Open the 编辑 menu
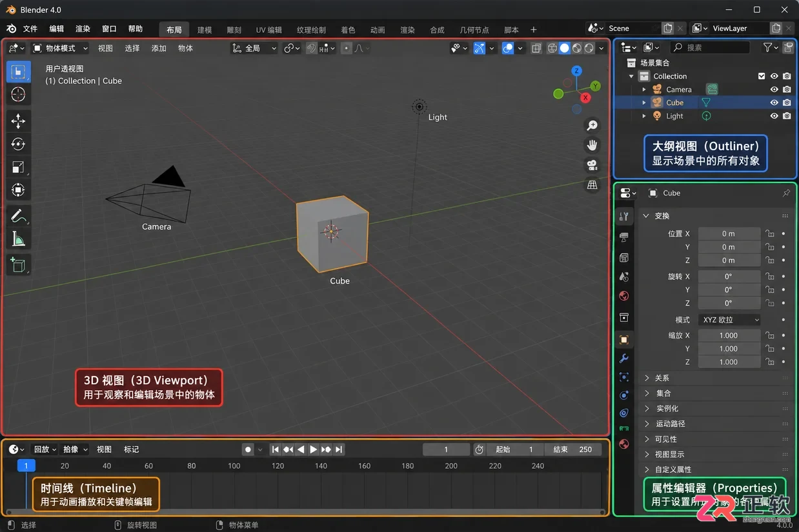The image size is (799, 532). [x=57, y=29]
